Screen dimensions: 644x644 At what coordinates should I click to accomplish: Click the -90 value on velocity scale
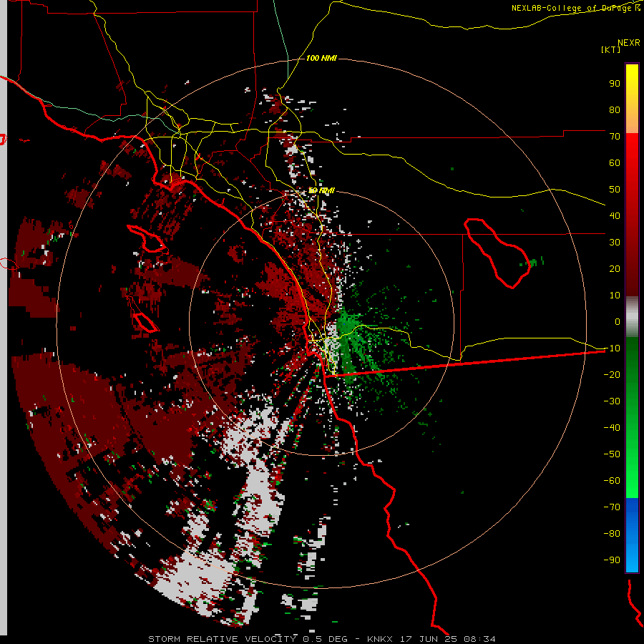612,560
